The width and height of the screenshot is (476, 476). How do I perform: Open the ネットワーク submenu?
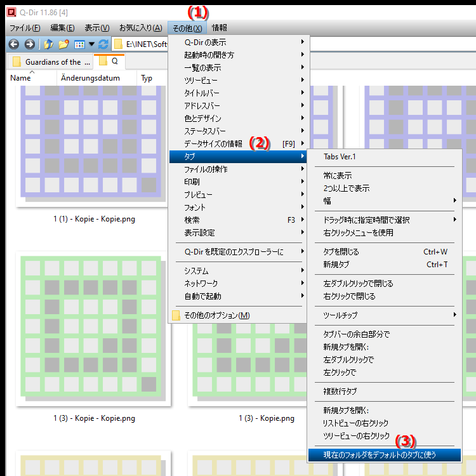238,284
